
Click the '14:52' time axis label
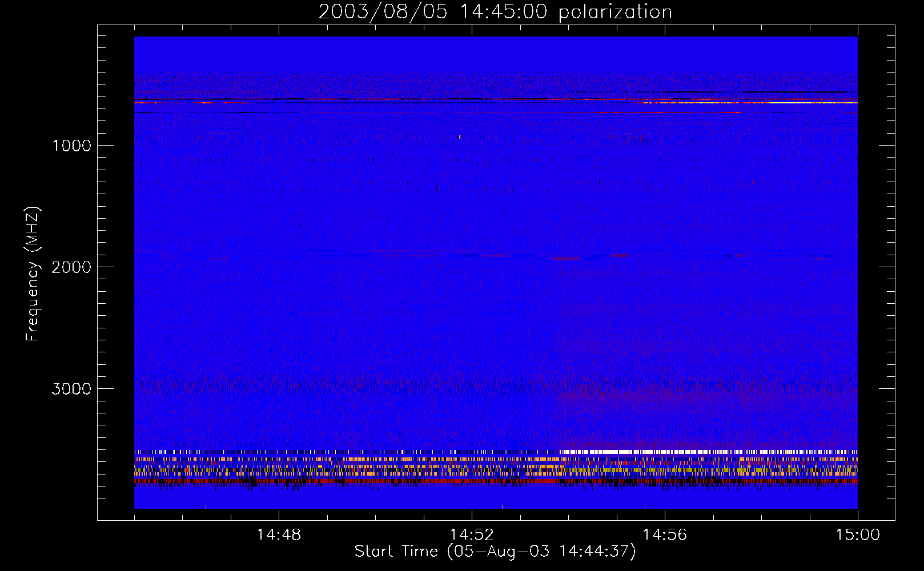(472, 535)
